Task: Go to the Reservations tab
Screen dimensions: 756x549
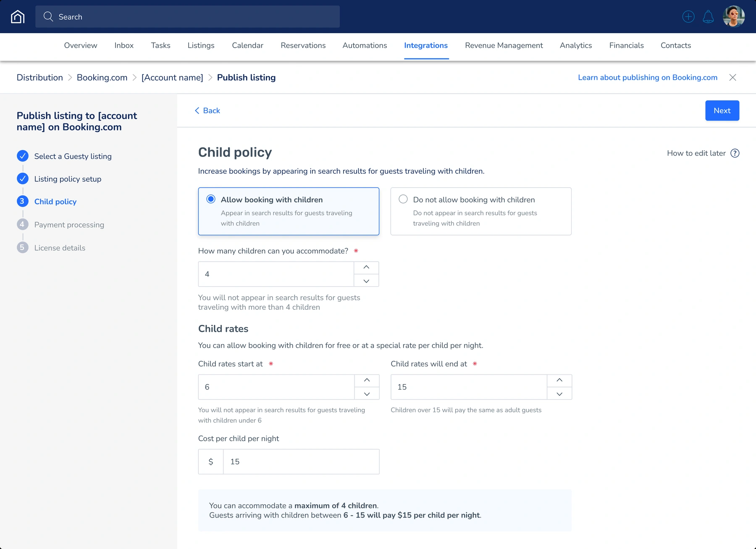Action: point(303,45)
